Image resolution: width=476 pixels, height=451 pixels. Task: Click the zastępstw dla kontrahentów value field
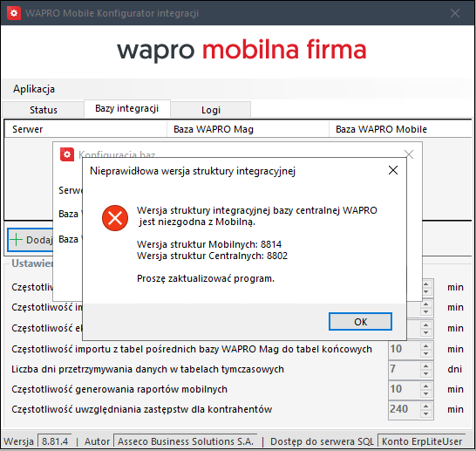click(x=404, y=409)
